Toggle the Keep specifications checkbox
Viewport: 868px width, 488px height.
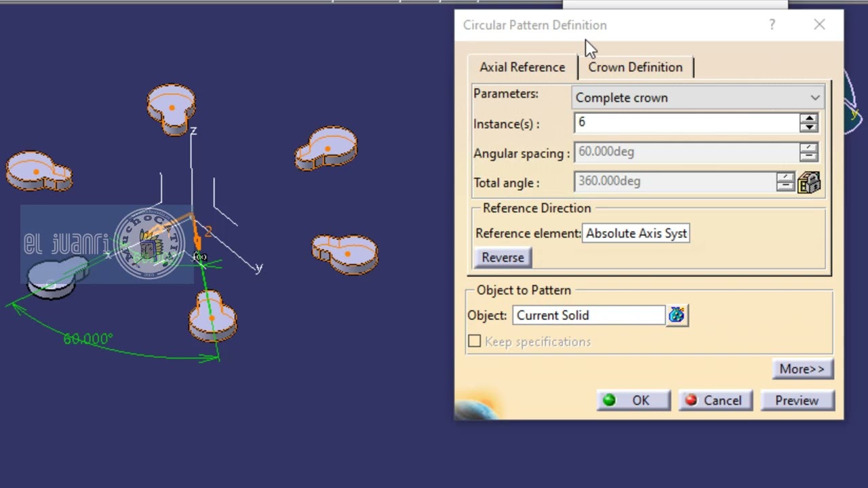tap(475, 342)
